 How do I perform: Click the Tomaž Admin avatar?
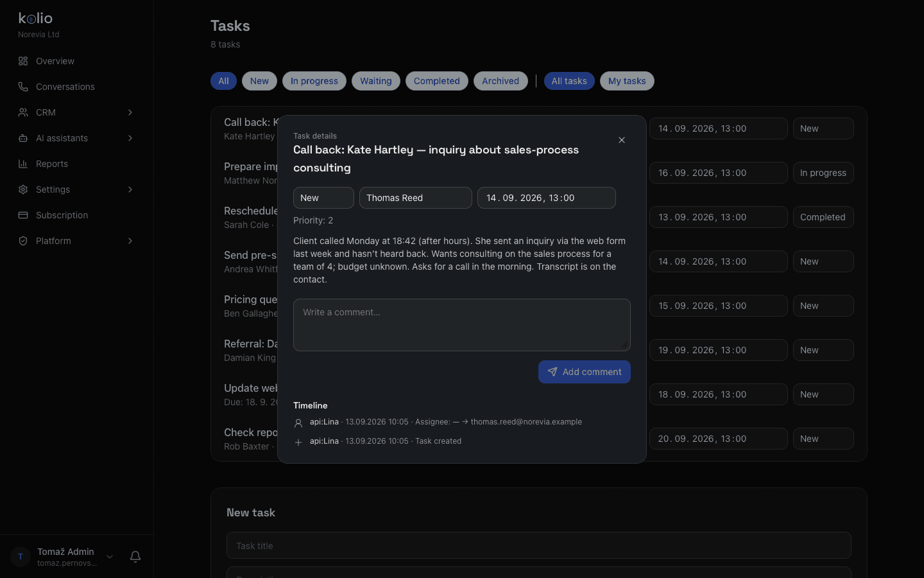tap(21, 557)
